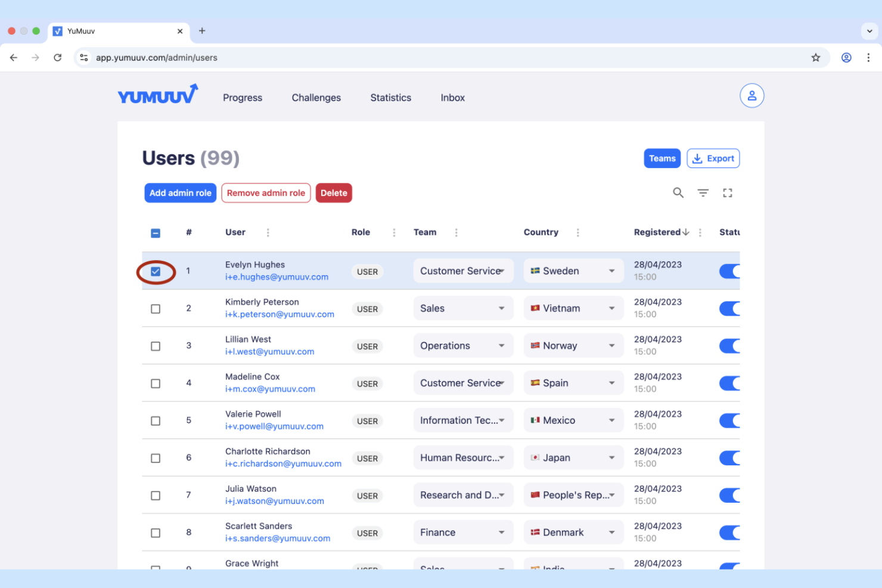Go to Challenges menu
The image size is (882, 588).
pos(316,98)
